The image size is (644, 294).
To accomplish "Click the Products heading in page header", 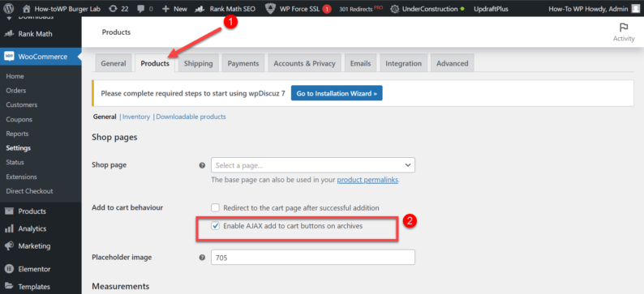I will 116,32.
